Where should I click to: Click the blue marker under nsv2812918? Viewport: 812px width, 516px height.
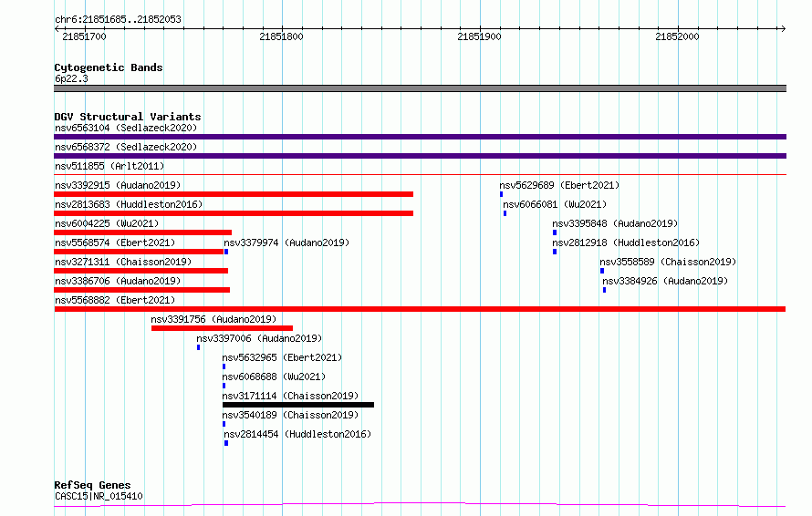[x=555, y=252]
